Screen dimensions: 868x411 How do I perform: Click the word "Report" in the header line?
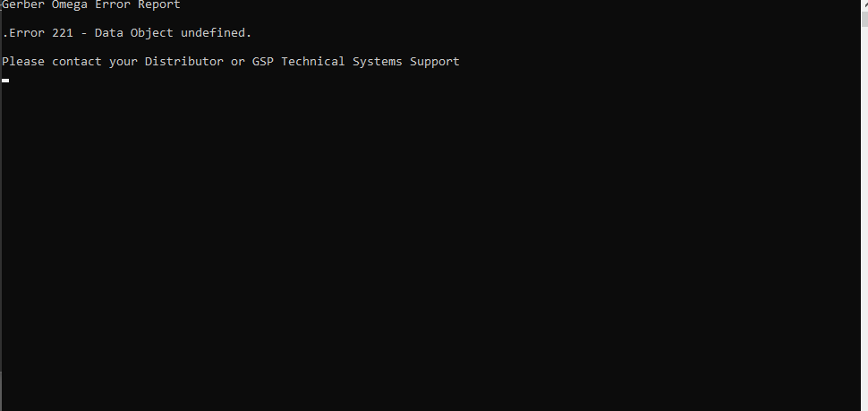coord(159,4)
